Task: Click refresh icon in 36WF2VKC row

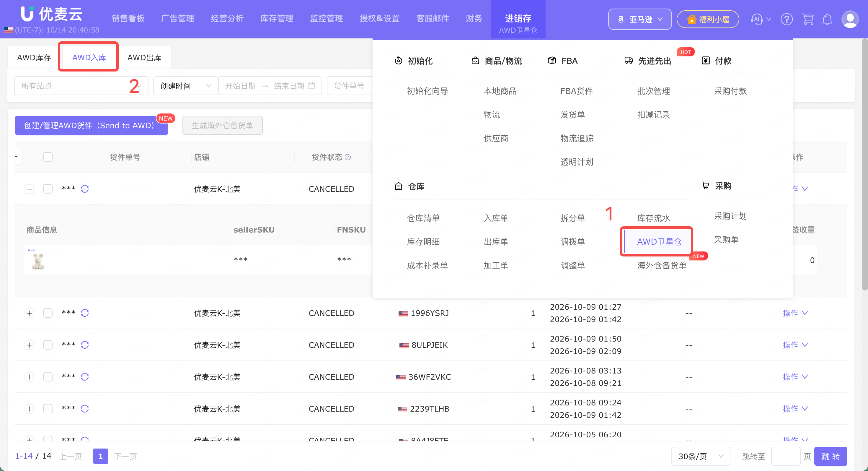Action: click(x=84, y=377)
